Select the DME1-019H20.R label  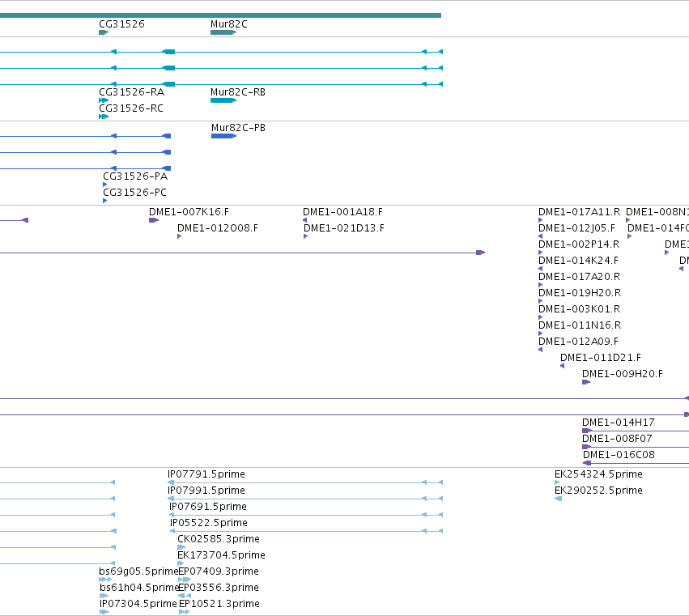coord(580,294)
